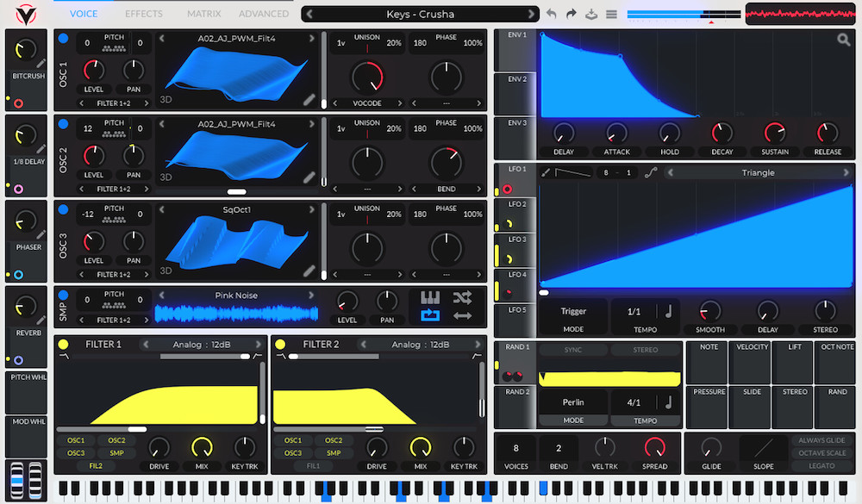Next LFO shape arrow beside Triangle
Screen dimensions: 862x504
[x=846, y=172]
